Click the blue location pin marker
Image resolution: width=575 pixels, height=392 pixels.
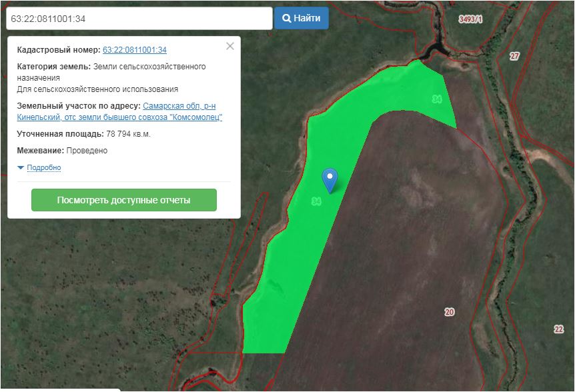(x=330, y=179)
